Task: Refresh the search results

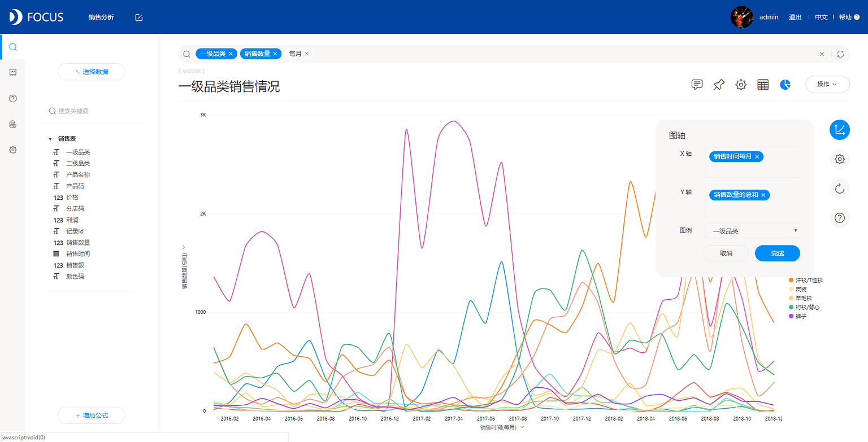Action: tap(840, 54)
